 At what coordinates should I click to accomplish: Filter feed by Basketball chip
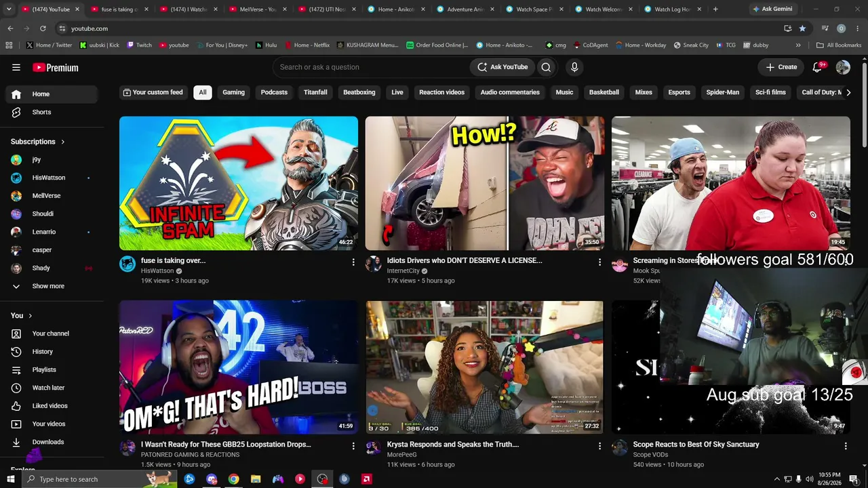tap(604, 92)
